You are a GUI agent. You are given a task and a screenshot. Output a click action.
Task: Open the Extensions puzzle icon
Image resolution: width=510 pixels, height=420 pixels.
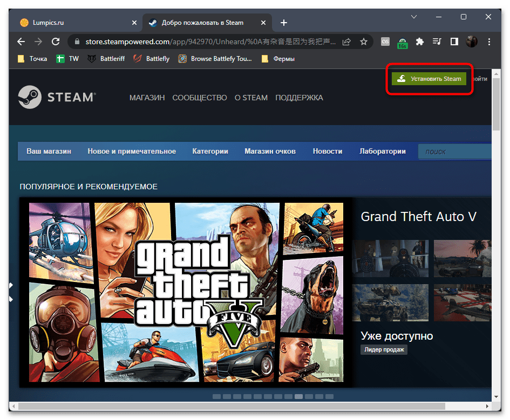coord(420,42)
